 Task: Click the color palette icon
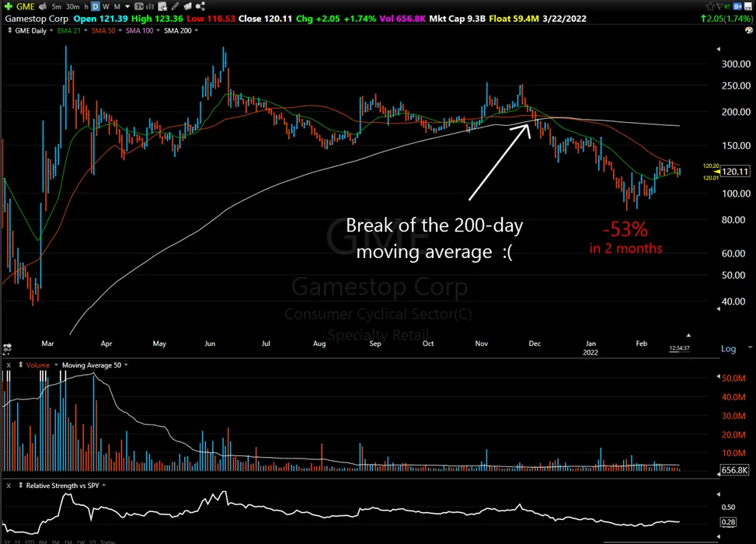point(749,30)
